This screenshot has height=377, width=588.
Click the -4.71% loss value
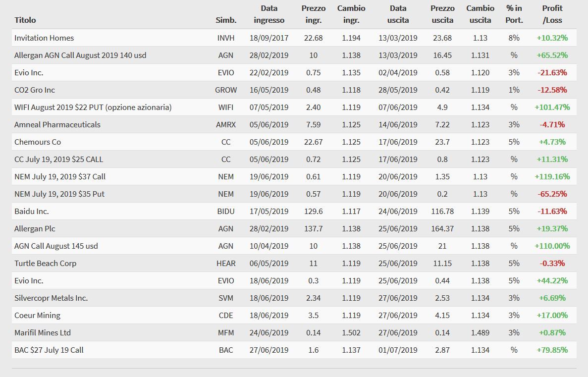tap(552, 124)
